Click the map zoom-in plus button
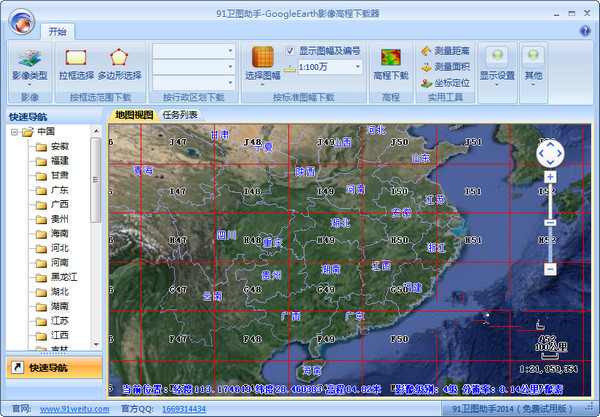The width and height of the screenshot is (600, 417). [x=550, y=177]
